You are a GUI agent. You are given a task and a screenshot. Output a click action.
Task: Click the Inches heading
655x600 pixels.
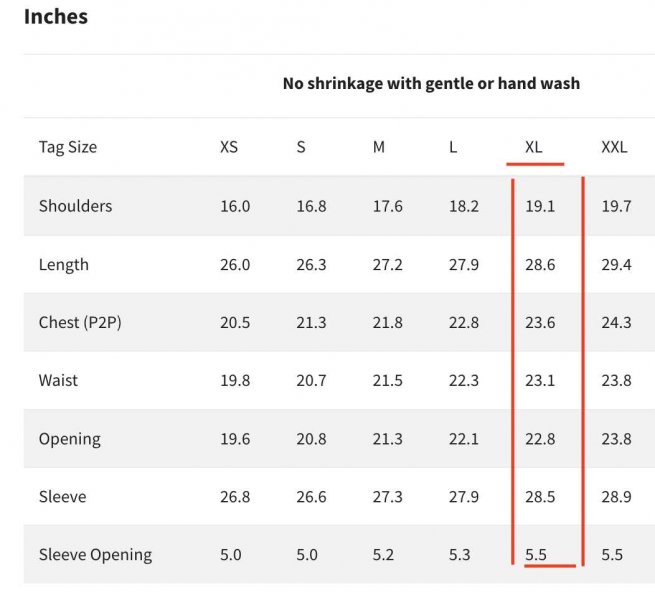pos(56,17)
